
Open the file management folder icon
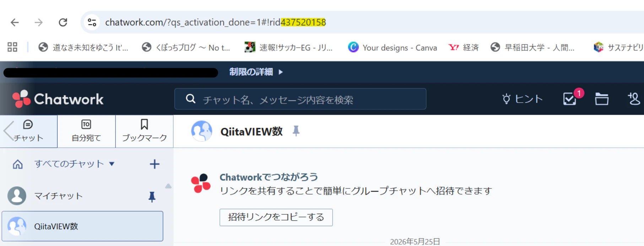tap(602, 99)
